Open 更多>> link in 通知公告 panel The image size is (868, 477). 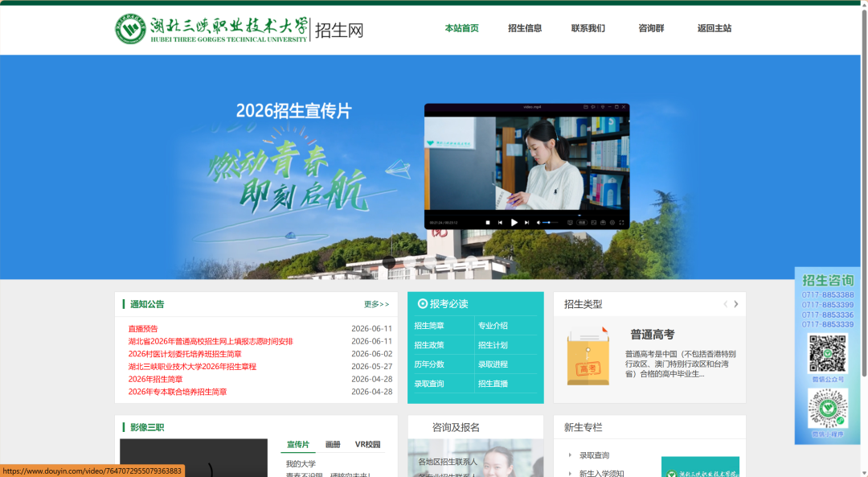pyautogui.click(x=376, y=304)
